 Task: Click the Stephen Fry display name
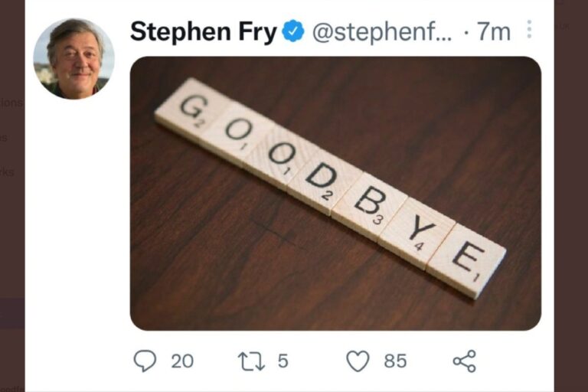[x=203, y=31]
